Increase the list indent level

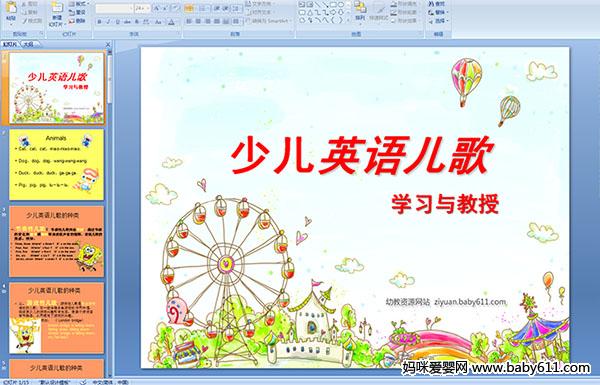pos(226,8)
